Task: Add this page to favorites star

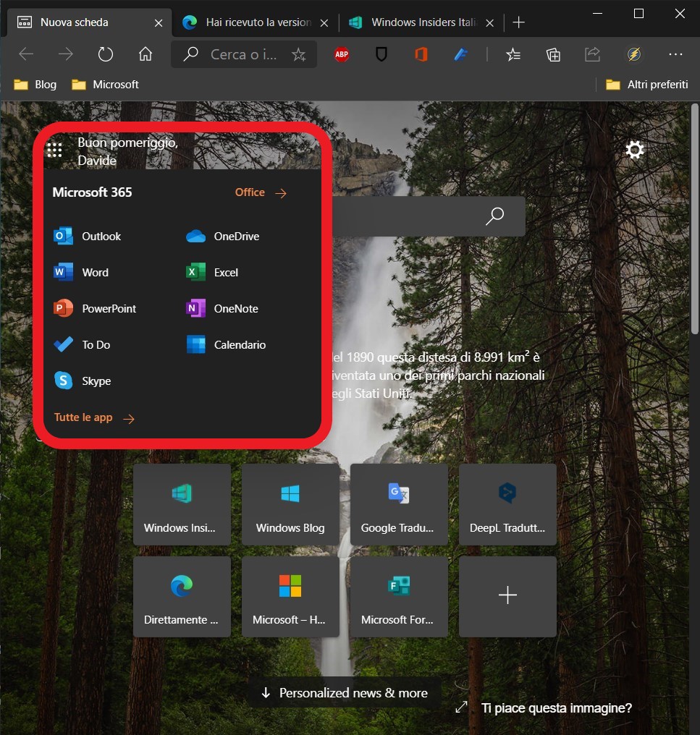Action: pyautogui.click(x=298, y=54)
